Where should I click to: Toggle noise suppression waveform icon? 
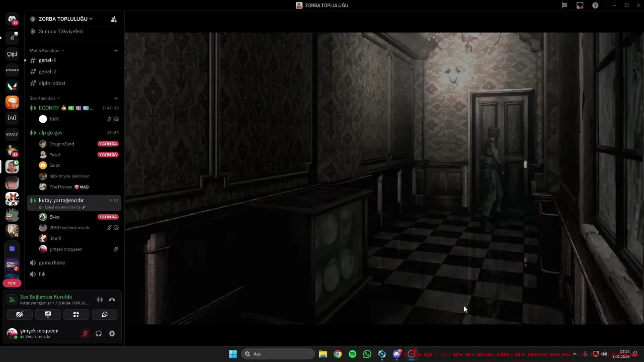(100, 300)
